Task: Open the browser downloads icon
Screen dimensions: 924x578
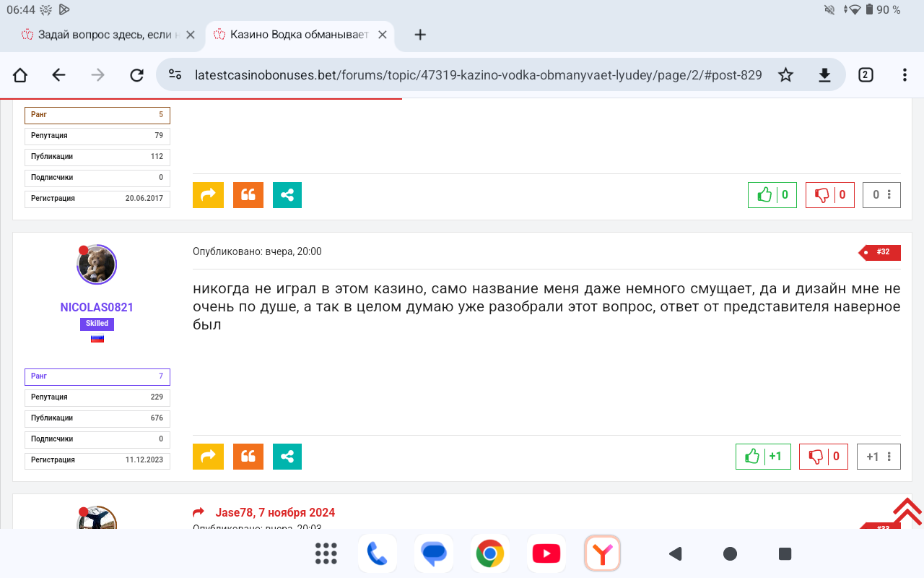Action: click(x=824, y=75)
